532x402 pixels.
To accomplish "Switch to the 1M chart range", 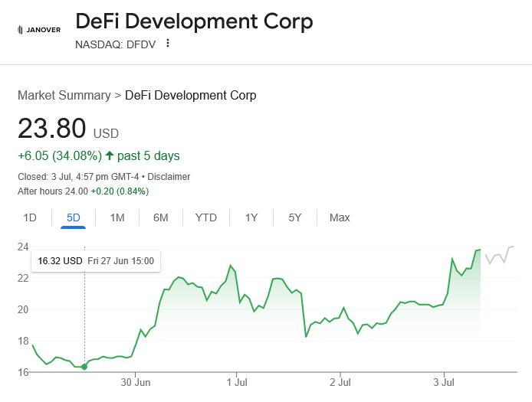I will click(117, 217).
